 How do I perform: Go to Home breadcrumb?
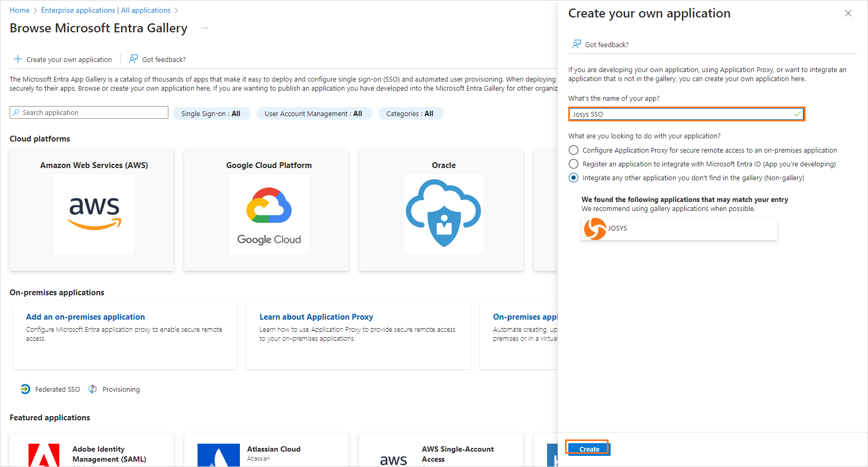20,10
